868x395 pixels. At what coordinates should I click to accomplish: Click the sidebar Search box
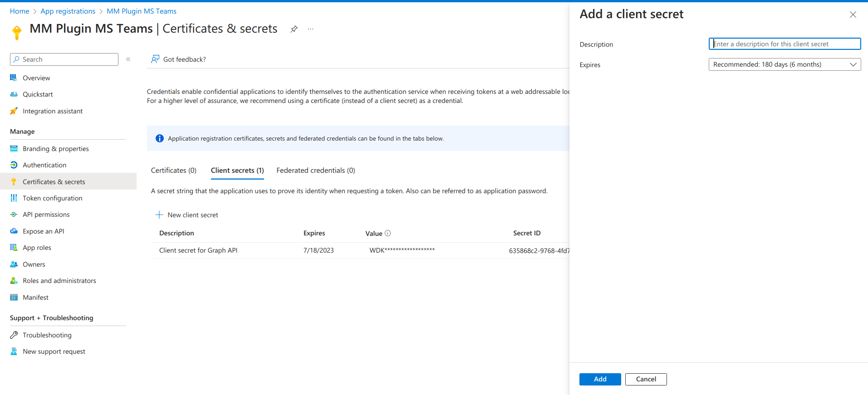64,59
